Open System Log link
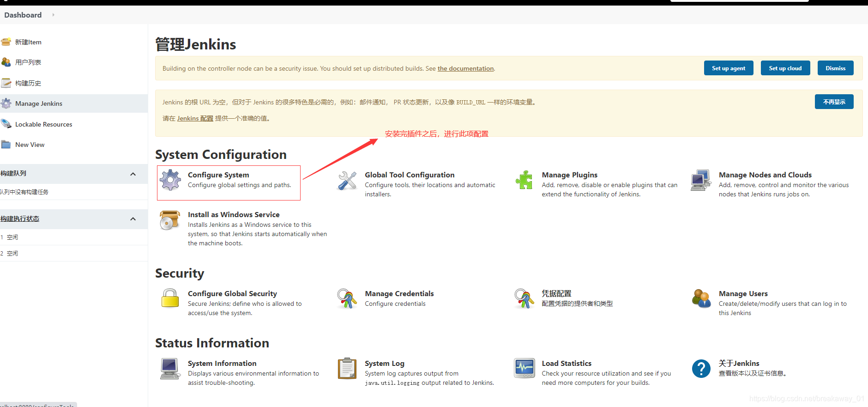 point(385,363)
